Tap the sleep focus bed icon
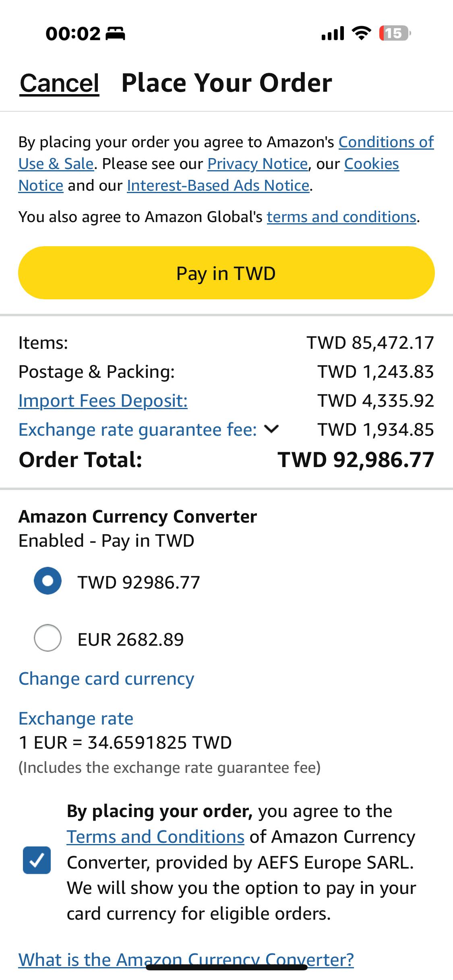The width and height of the screenshot is (453, 980). pos(115,34)
